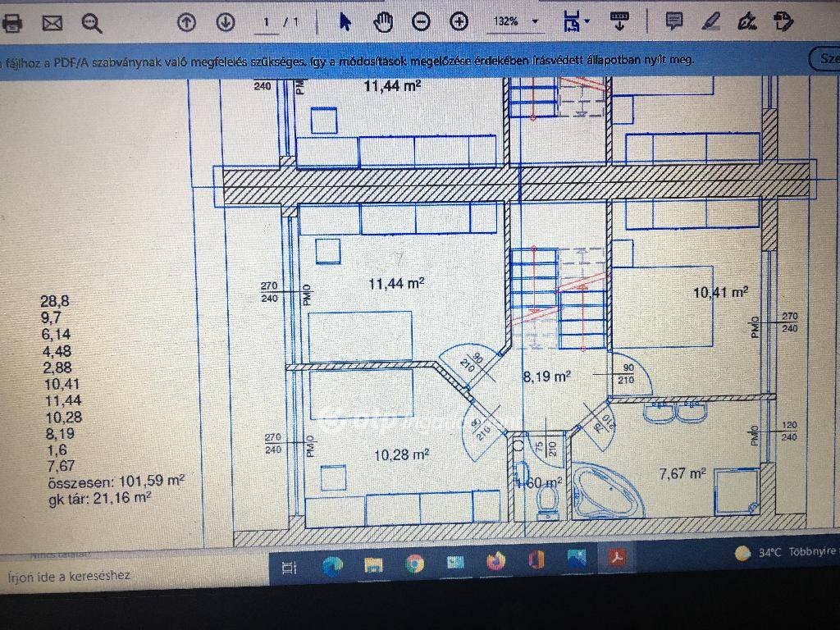This screenshot has width=840, height=630.
Task: Open Google Chrome from taskbar
Action: click(x=414, y=564)
